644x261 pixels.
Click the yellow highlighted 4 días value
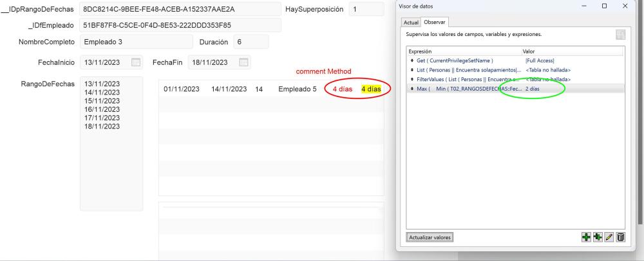pos(371,89)
